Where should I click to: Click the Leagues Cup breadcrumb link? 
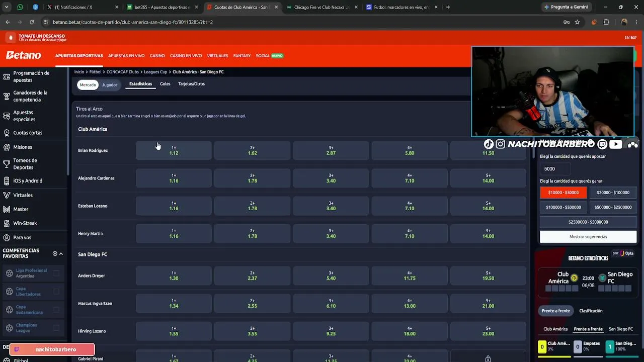click(155, 72)
